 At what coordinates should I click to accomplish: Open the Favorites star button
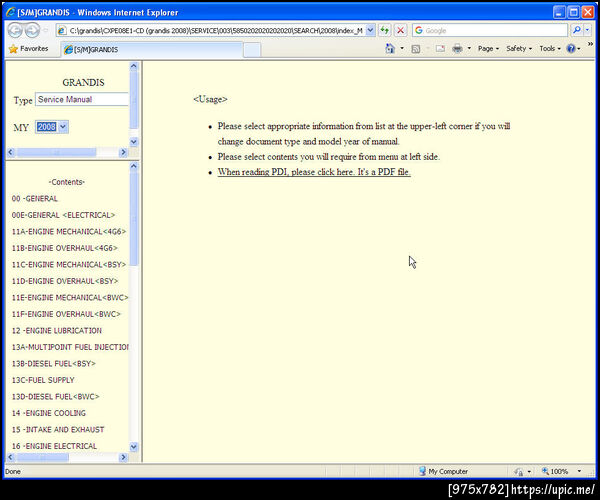(29, 49)
